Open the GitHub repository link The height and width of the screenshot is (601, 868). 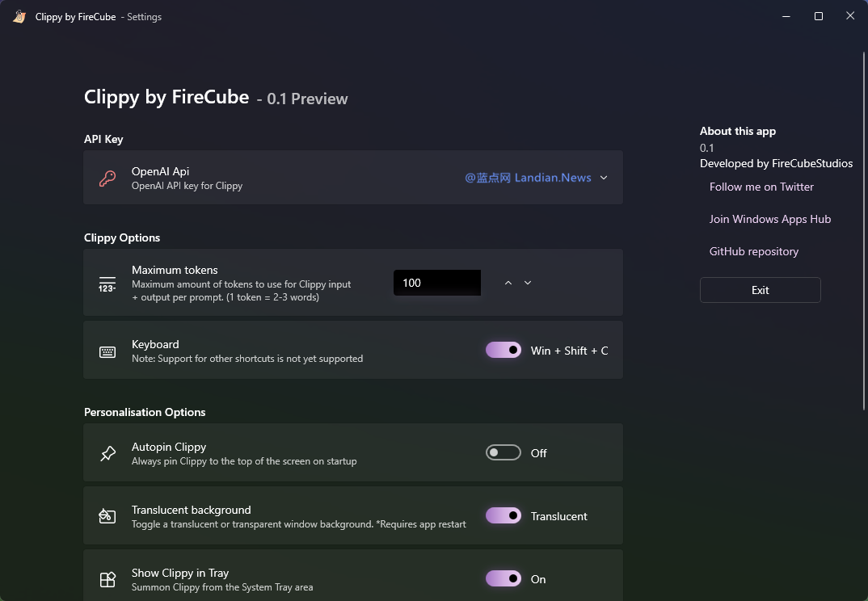pyautogui.click(x=753, y=251)
